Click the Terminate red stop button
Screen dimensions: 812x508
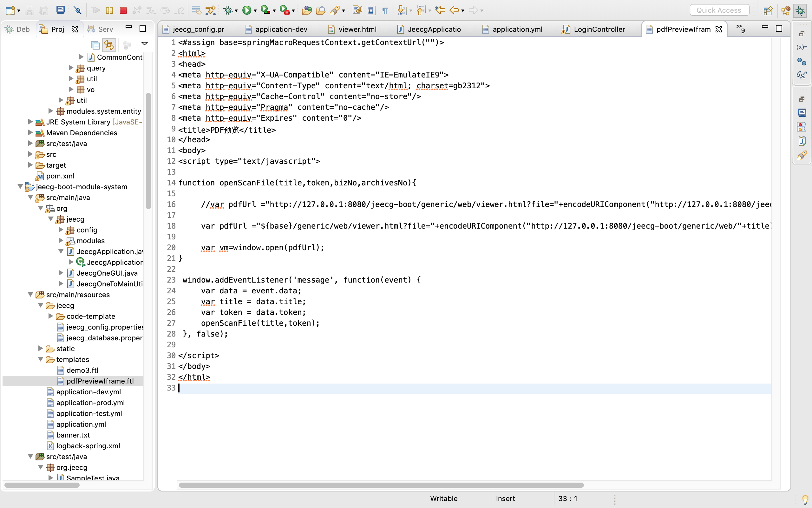(x=123, y=10)
